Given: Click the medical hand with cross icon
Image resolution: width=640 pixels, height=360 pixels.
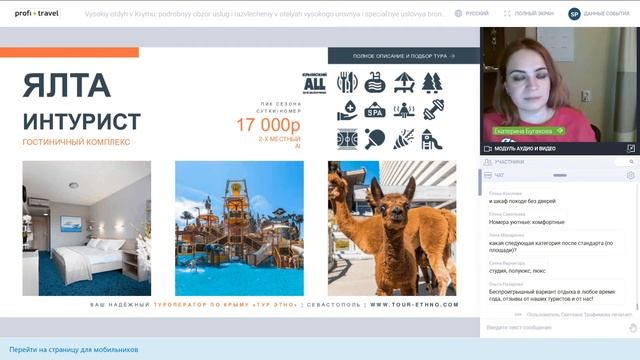Looking at the screenshot, I should 347,110.
